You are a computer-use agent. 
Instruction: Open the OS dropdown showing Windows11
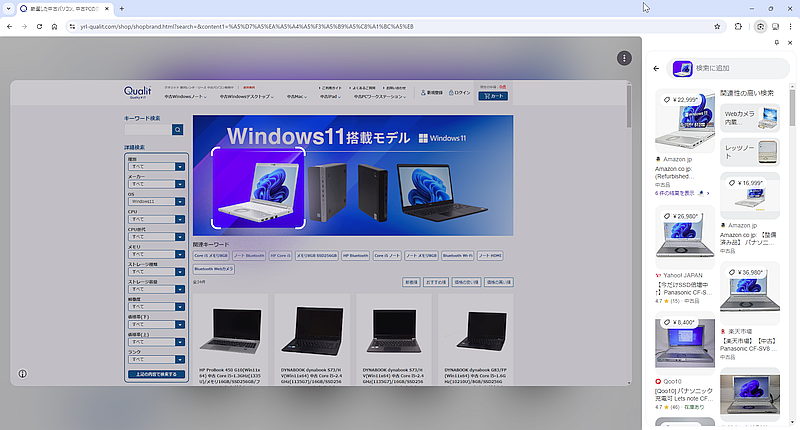click(x=156, y=201)
